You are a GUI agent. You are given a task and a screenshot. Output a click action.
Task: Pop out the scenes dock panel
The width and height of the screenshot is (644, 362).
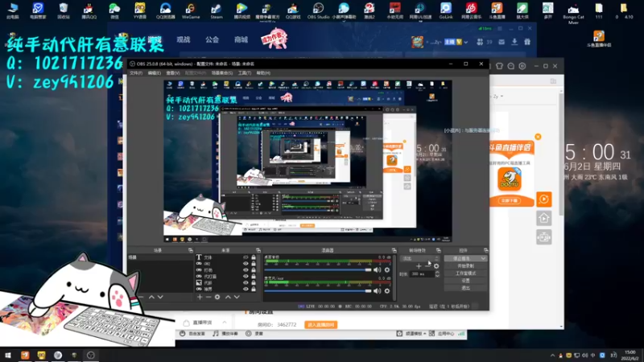191,250
